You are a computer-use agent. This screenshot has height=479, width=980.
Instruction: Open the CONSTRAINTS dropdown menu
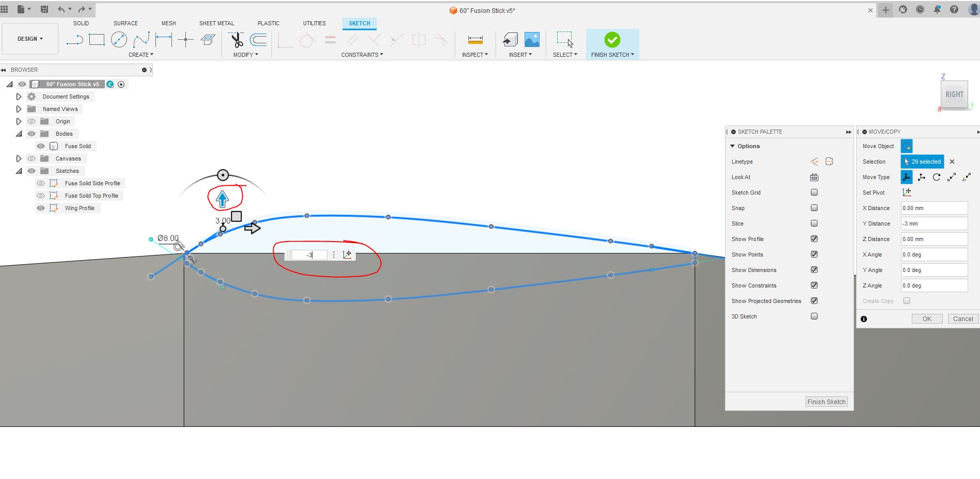click(362, 55)
